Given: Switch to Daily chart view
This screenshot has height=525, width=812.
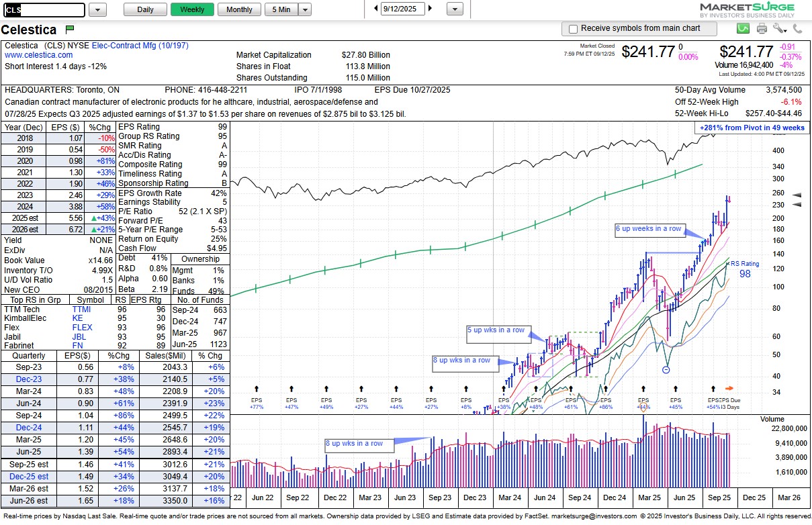Looking at the screenshot, I should pos(145,9).
